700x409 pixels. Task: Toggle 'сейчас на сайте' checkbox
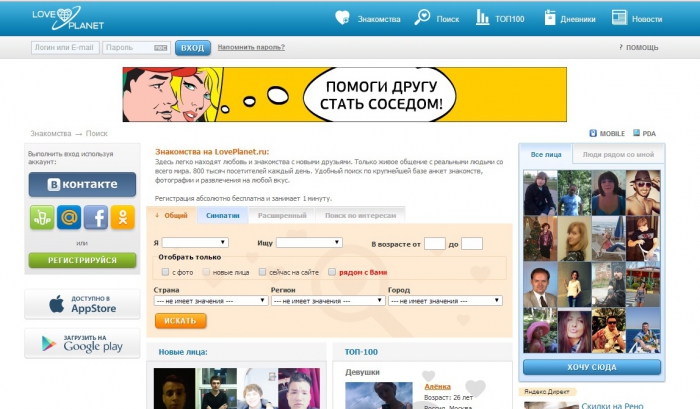pos(262,272)
